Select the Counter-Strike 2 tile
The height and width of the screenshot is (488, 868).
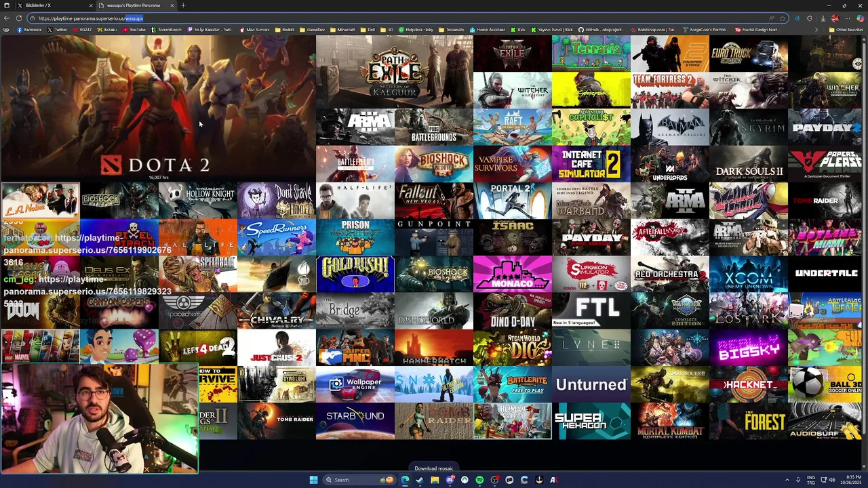click(670, 54)
